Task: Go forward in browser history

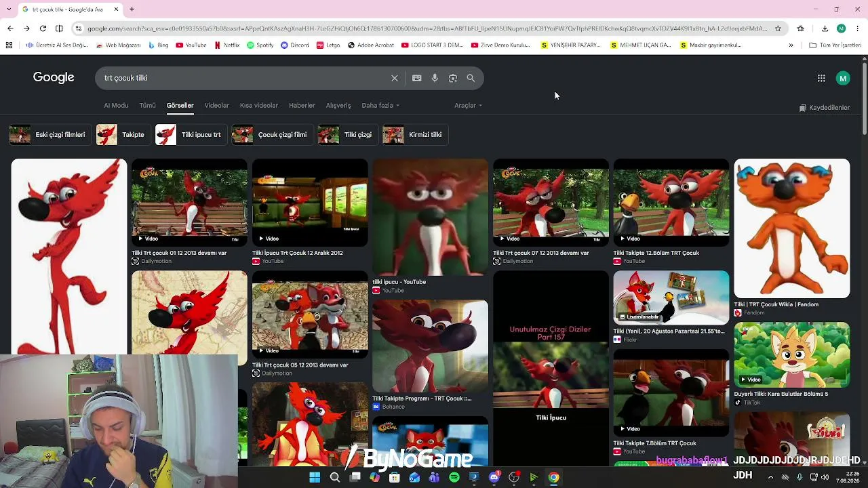Action: 26,28
